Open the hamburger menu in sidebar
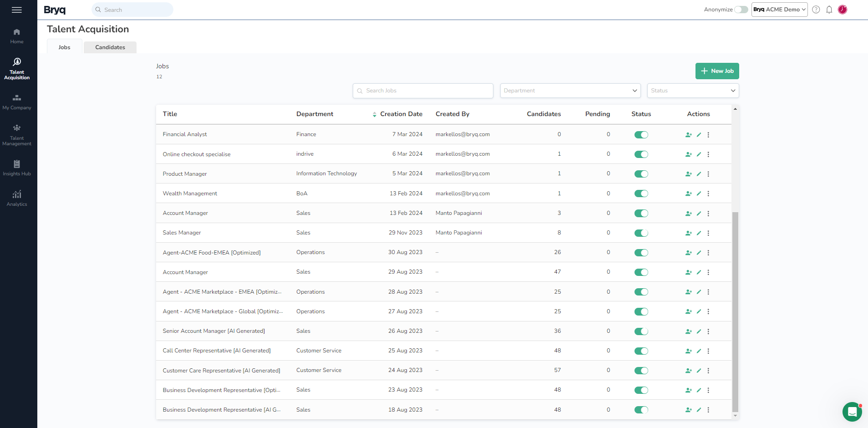 [17, 10]
